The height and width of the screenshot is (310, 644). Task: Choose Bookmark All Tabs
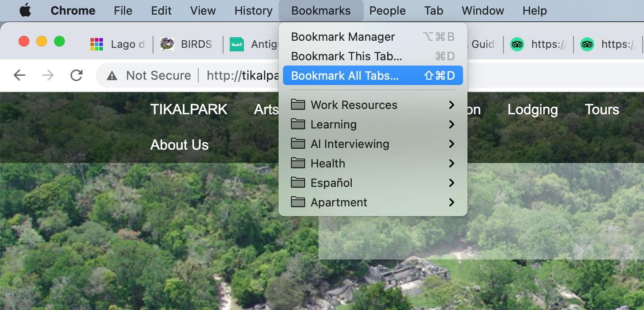(x=373, y=76)
